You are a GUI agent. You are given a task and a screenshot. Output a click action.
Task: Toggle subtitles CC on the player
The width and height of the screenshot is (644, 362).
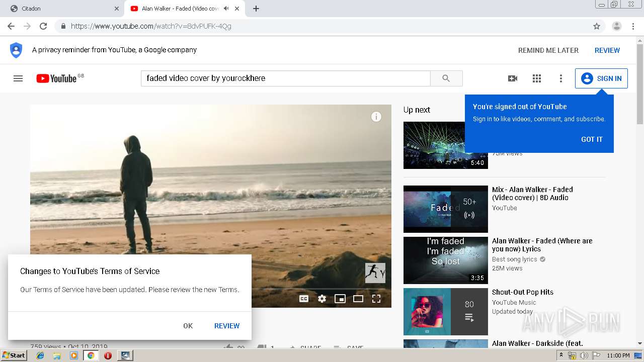304,299
